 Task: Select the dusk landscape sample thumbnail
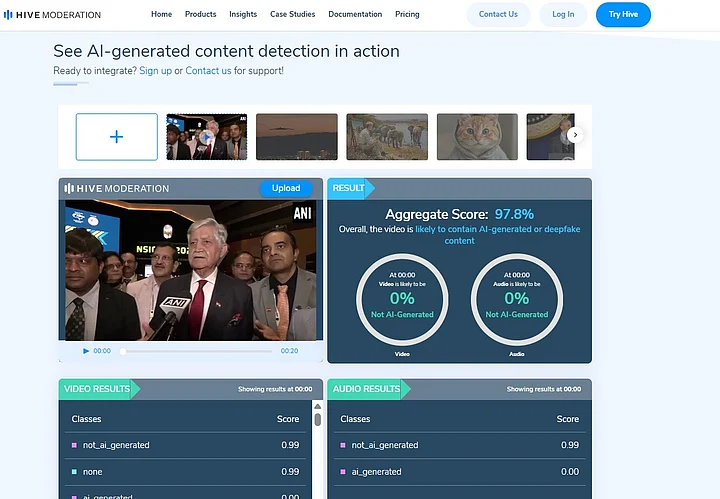click(x=297, y=137)
